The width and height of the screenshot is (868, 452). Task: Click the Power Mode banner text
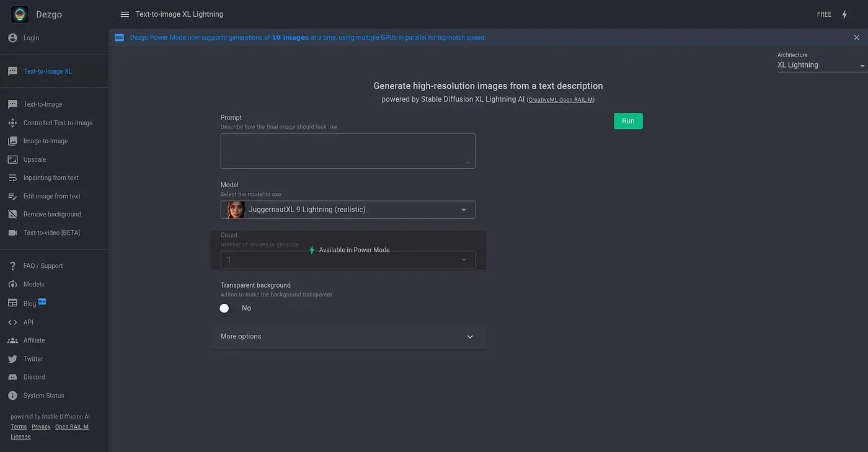[x=308, y=38]
